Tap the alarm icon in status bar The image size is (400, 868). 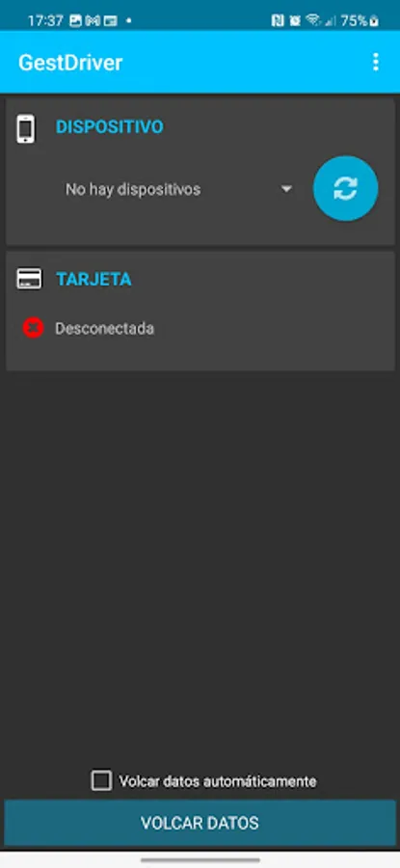click(x=295, y=21)
